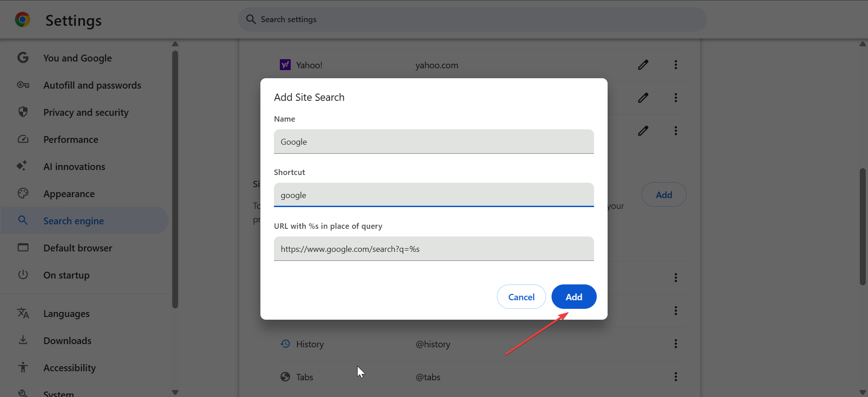Click the Languages translate icon
This screenshot has height=397, width=868.
point(23,313)
